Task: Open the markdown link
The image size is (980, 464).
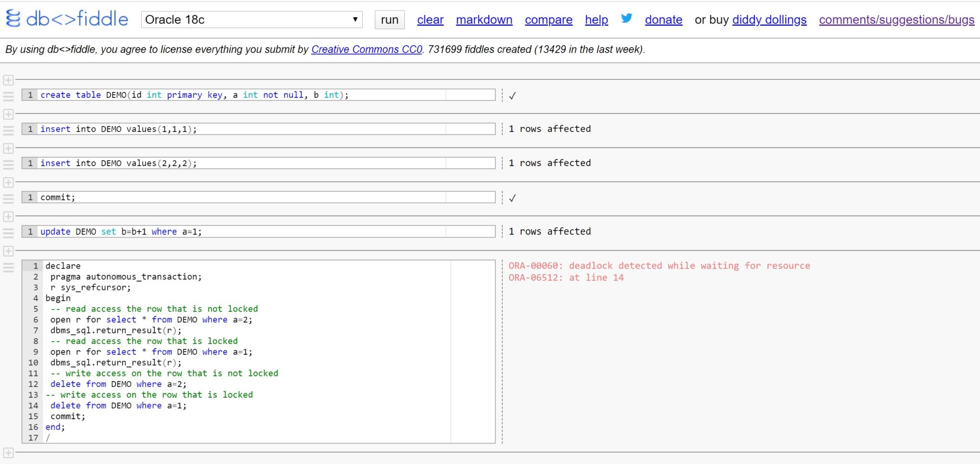Action: pos(484,20)
